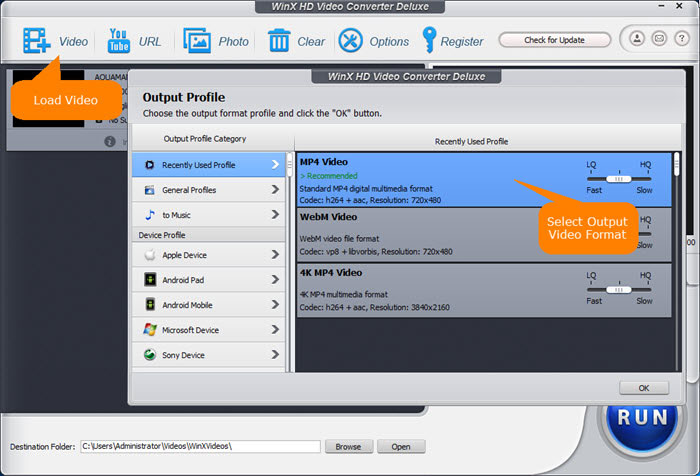The image size is (700, 476).
Task: Click '4K MP4 multimedia format' description
Action: tap(343, 295)
